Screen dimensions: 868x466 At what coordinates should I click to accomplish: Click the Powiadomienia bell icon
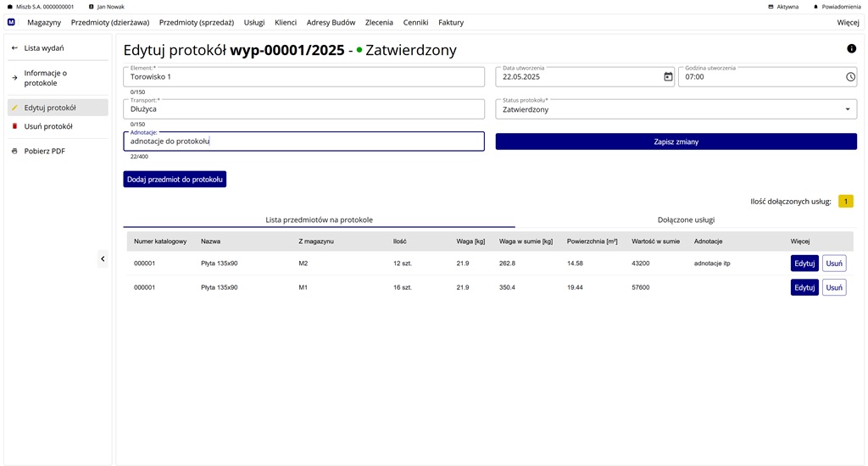click(815, 7)
